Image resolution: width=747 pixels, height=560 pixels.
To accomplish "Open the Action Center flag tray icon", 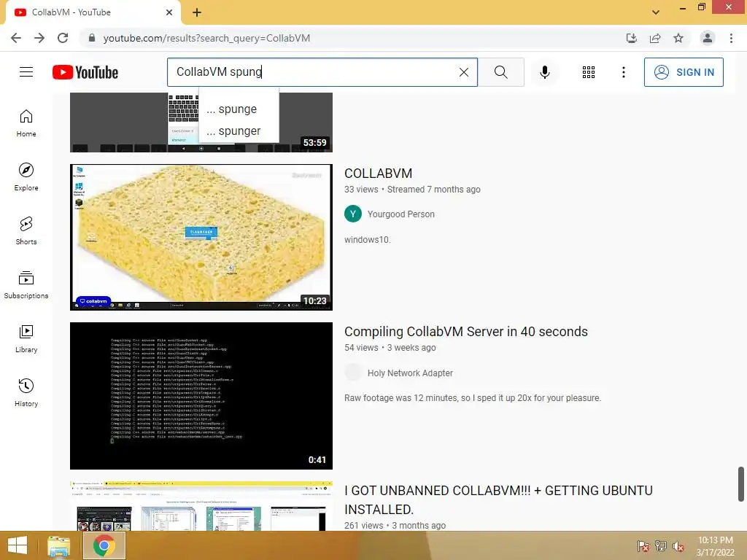I will [x=643, y=545].
